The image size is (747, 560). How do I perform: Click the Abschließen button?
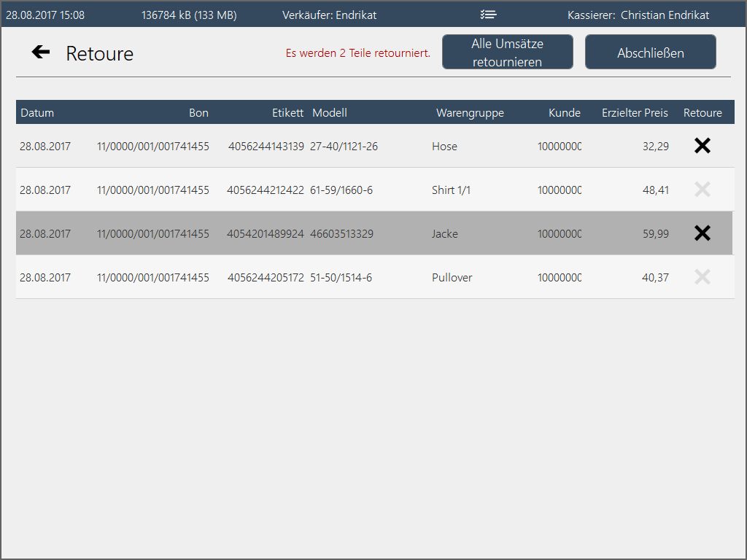point(650,52)
